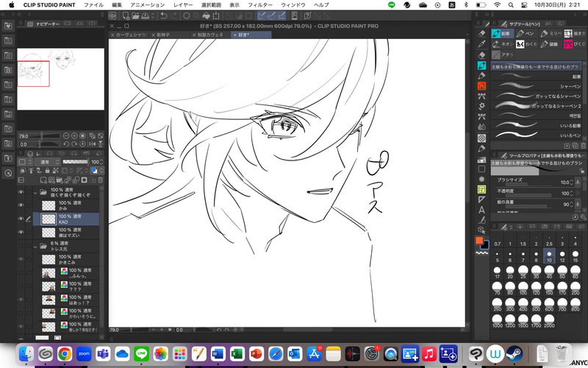Toggle visibility of the トレス元 folder

tap(21, 246)
